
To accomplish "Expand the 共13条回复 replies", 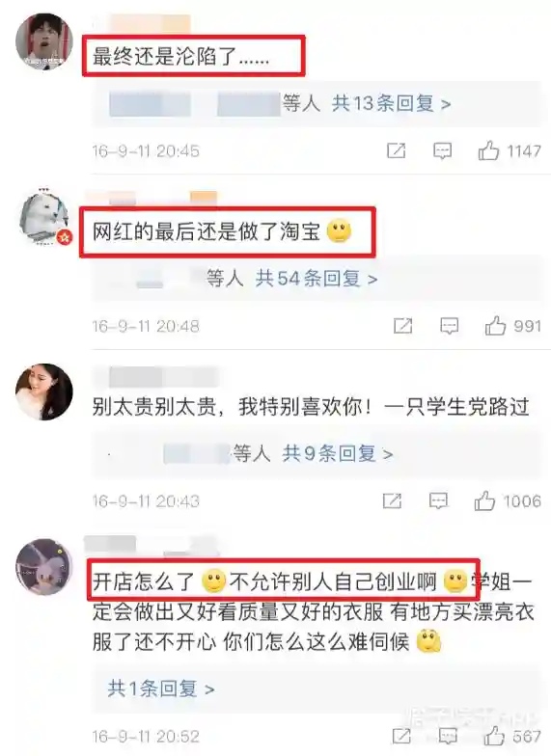I will (x=392, y=103).
